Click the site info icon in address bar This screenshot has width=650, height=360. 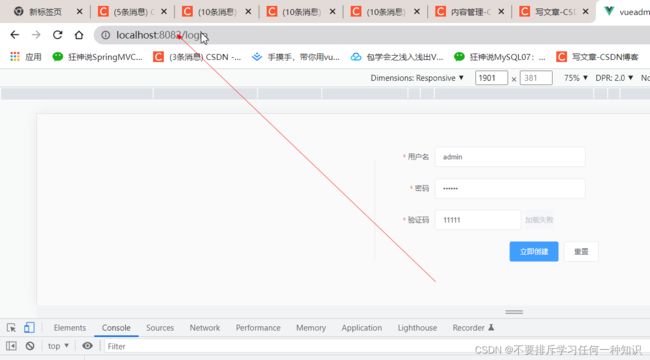click(106, 35)
